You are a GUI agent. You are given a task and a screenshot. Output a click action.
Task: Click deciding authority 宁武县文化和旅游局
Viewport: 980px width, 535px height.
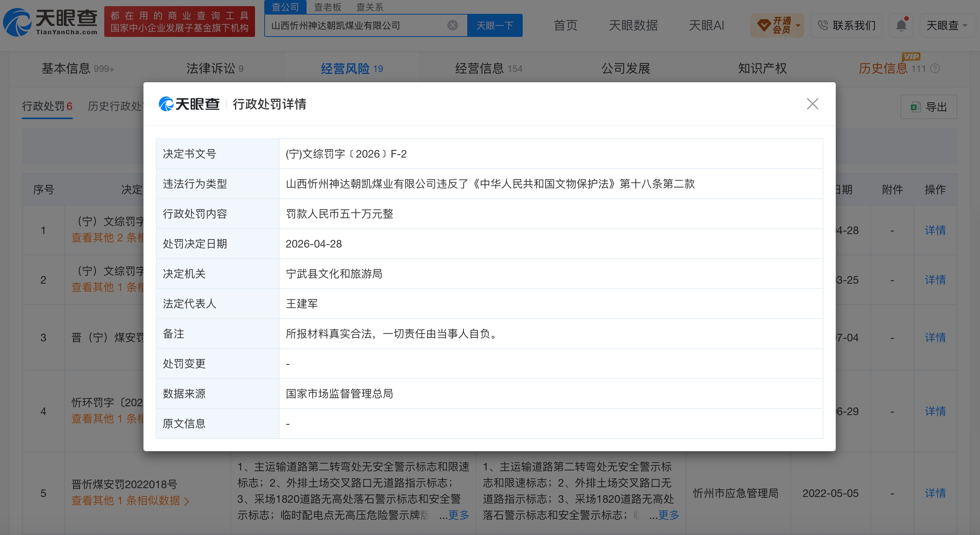(334, 274)
